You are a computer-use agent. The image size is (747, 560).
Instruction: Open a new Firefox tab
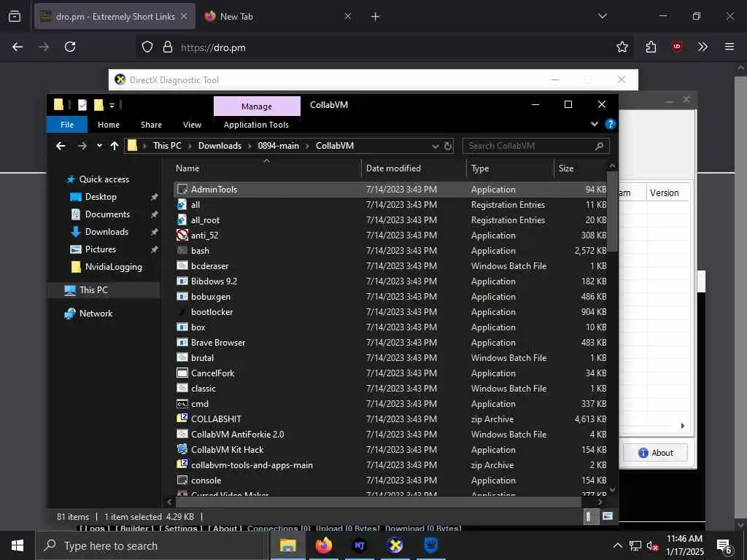[376, 17]
